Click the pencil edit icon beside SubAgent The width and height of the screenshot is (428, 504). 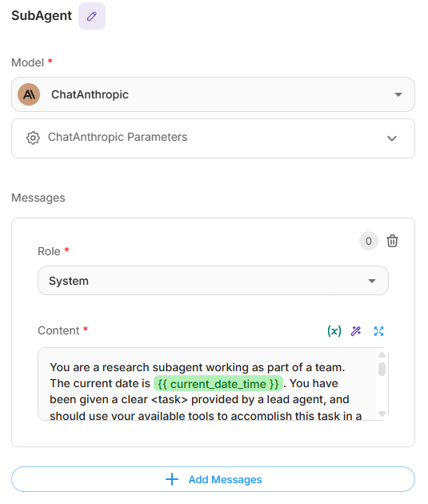point(92,16)
